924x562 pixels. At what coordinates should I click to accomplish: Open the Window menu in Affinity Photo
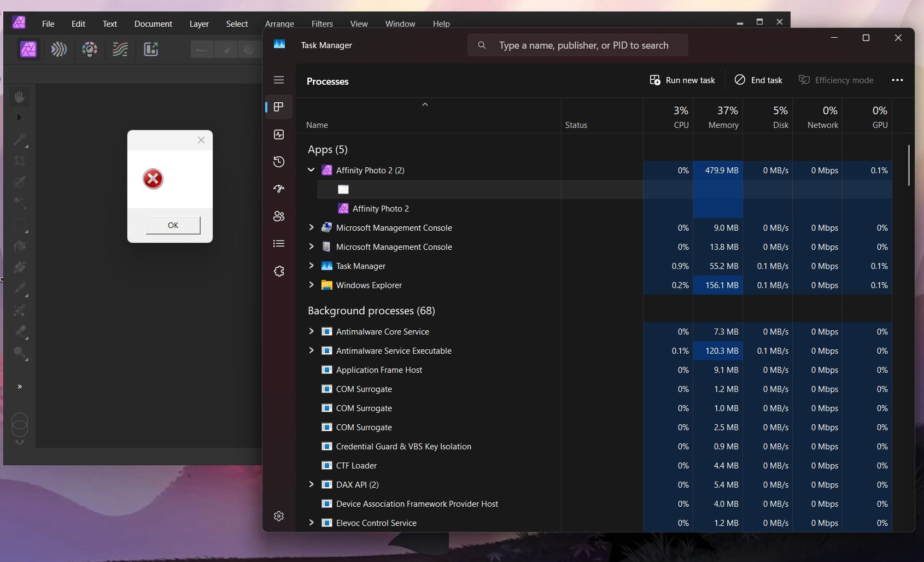tap(400, 24)
